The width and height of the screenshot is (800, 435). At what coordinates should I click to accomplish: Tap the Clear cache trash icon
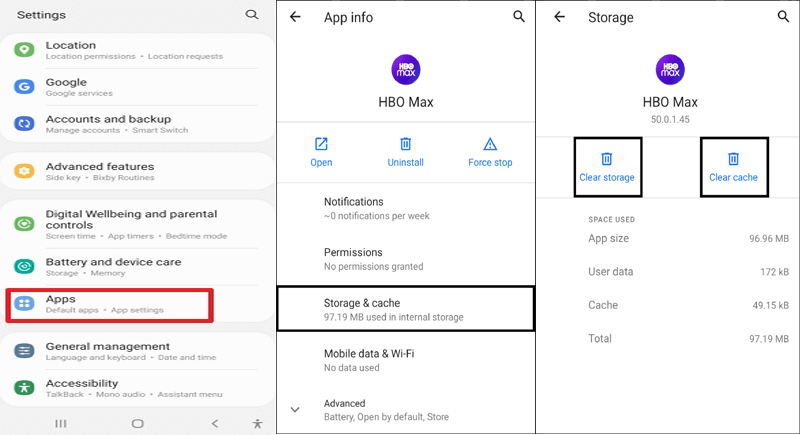coord(733,159)
